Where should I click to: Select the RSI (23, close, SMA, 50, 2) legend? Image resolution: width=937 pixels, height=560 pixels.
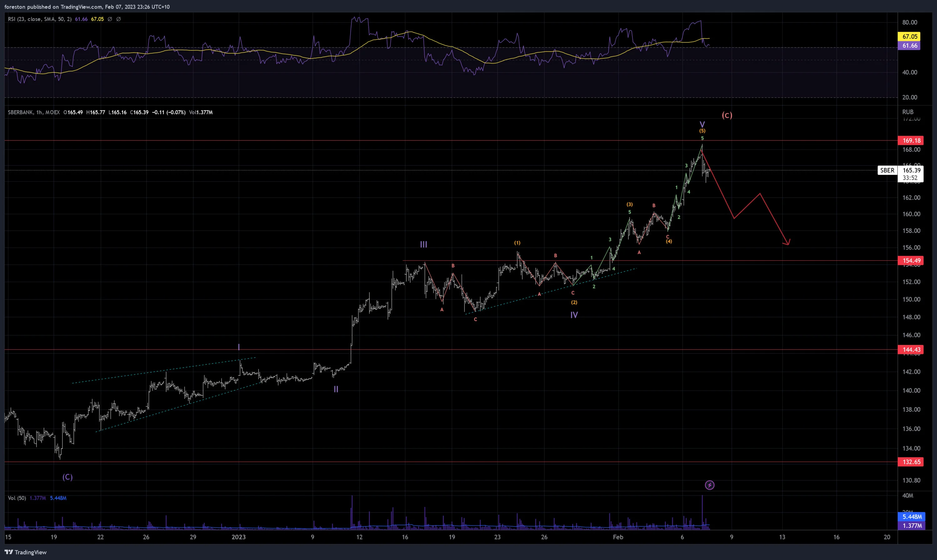coord(40,19)
